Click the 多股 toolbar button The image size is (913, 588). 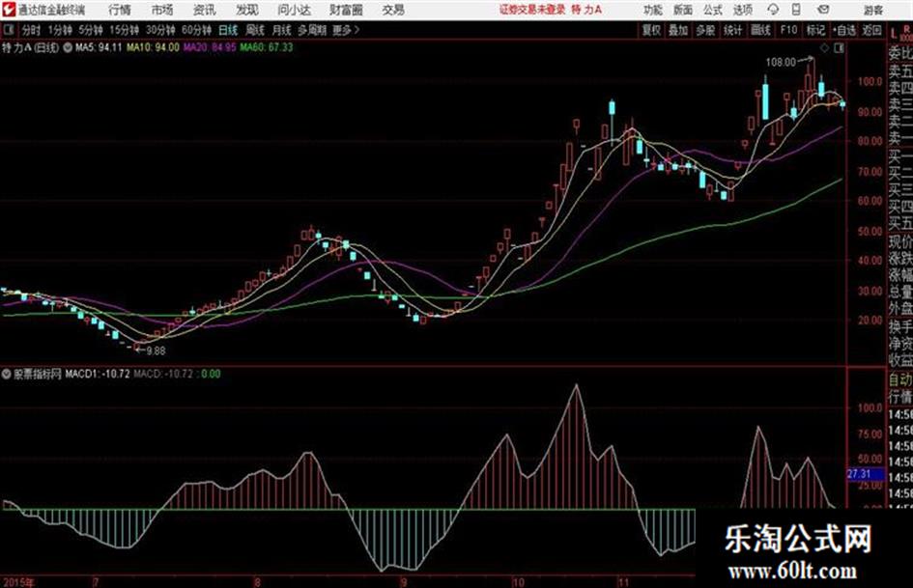pyautogui.click(x=705, y=30)
